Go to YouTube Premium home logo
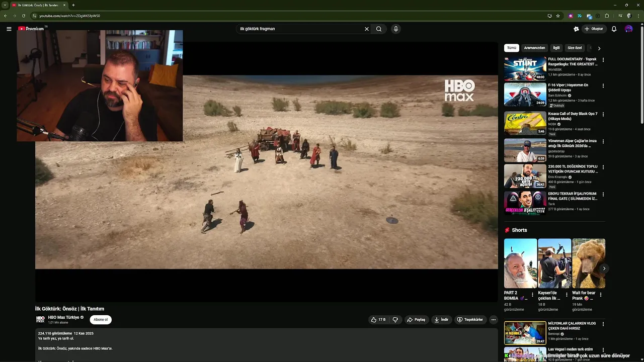 coord(31,29)
